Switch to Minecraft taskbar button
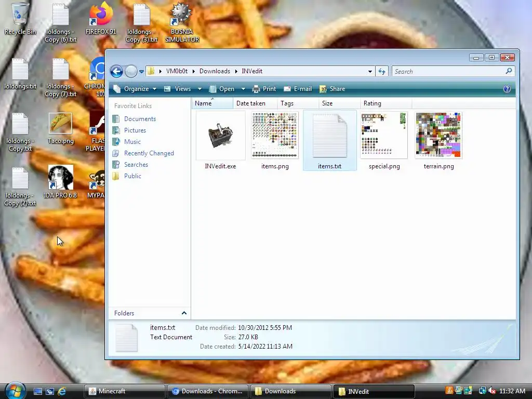Viewport: 532px width, 399px height. pyautogui.click(x=125, y=391)
